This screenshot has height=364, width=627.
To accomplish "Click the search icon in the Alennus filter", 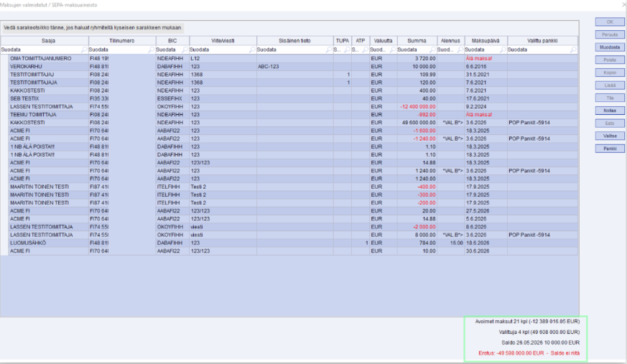I will tap(460, 50).
